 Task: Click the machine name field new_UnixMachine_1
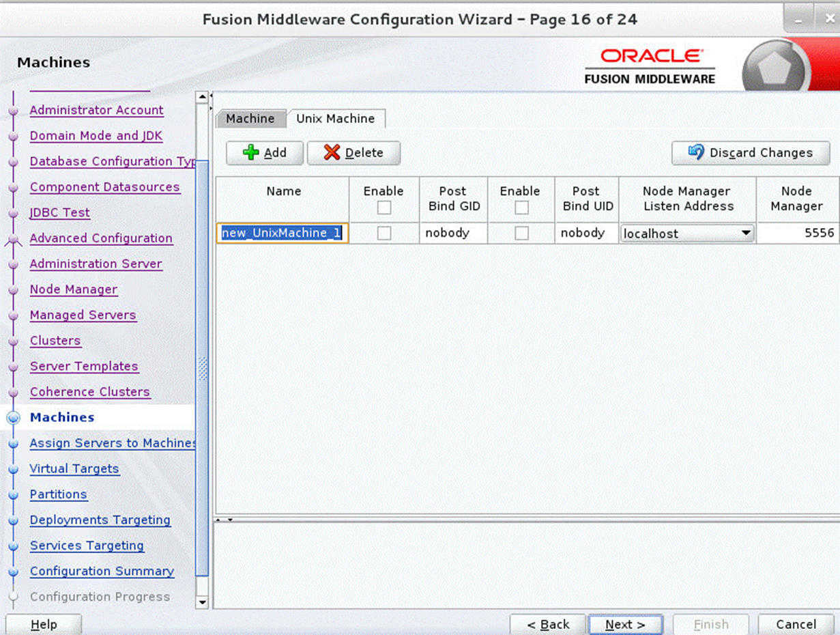[283, 233]
